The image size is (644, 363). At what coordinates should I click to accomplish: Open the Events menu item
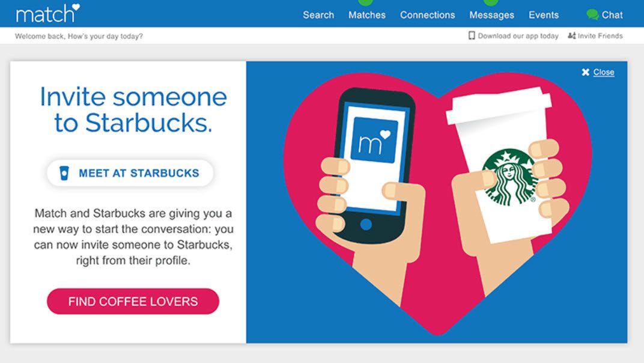tap(543, 15)
